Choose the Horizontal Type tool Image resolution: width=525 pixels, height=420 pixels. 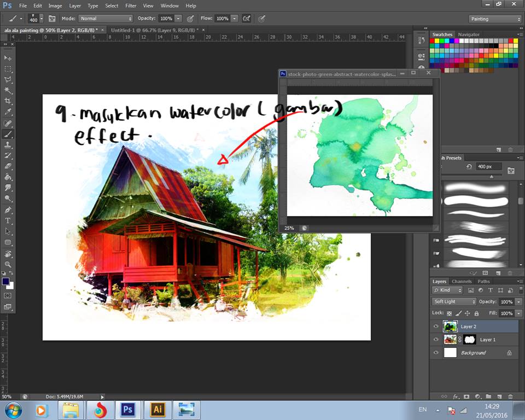click(x=8, y=220)
